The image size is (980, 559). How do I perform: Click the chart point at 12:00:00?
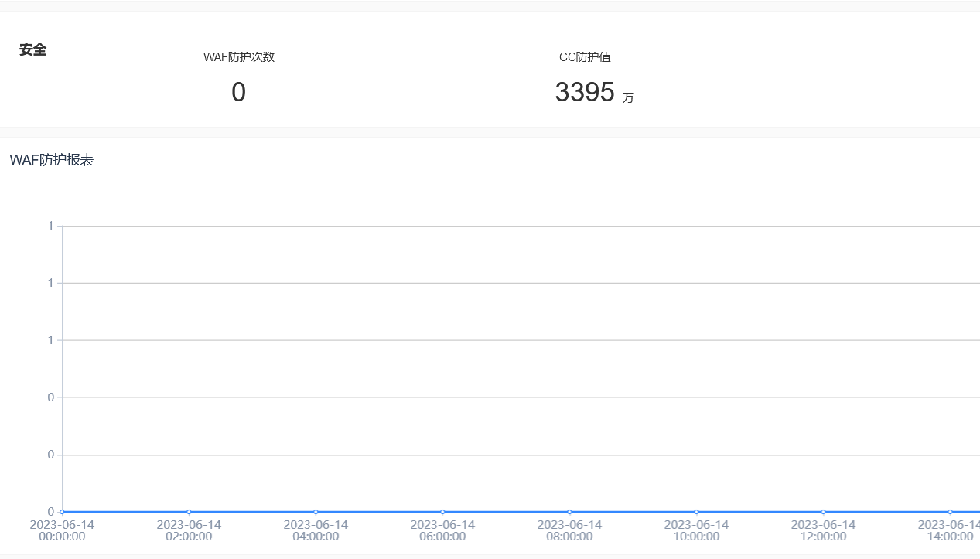click(823, 512)
